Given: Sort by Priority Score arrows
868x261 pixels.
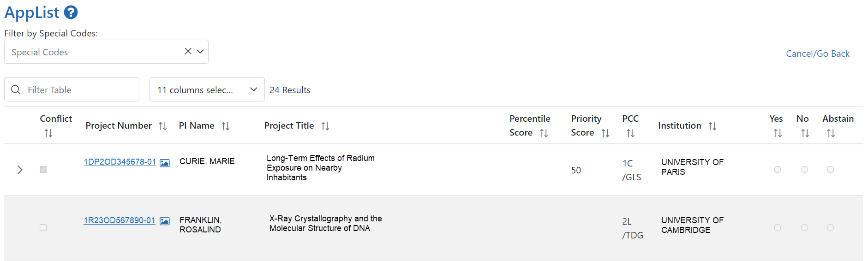Looking at the screenshot, I should click(x=605, y=133).
